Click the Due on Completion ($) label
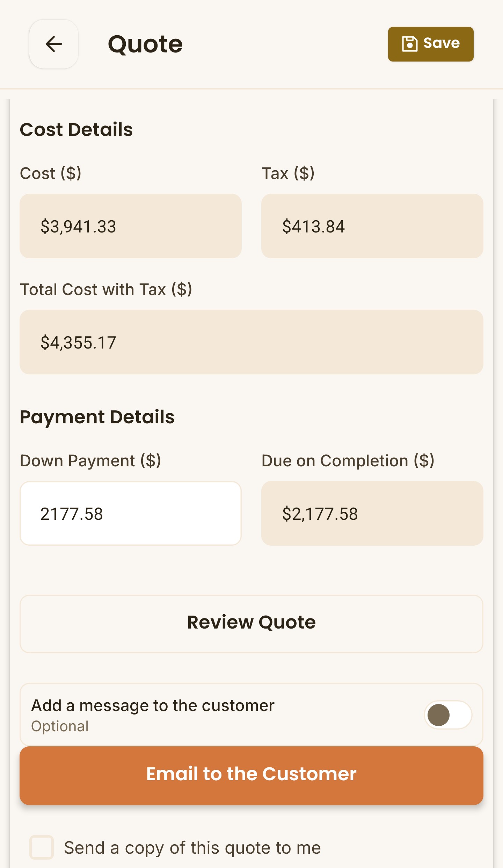 (348, 461)
